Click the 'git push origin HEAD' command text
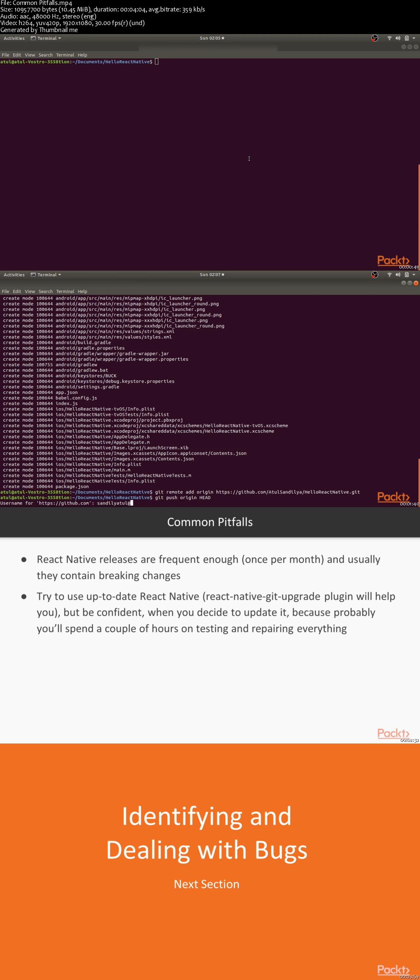 183,498
